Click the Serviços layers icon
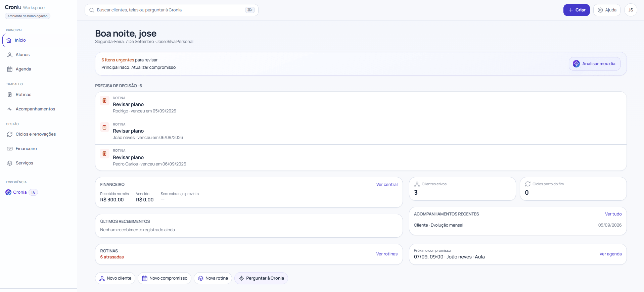Viewport: 644px width, 292px height. click(x=10, y=163)
